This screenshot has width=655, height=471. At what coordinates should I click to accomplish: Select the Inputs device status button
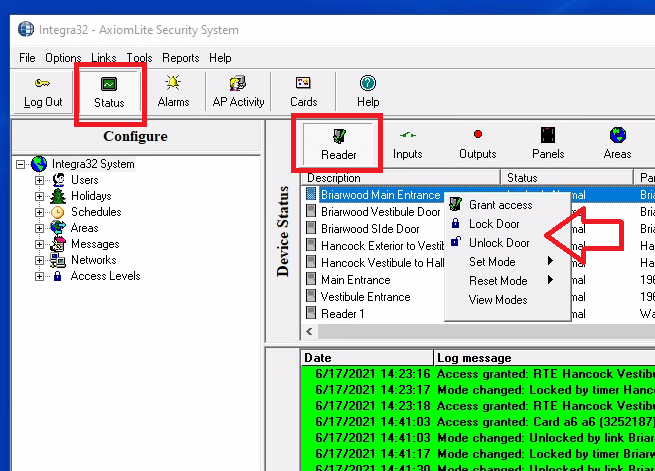coord(408,144)
